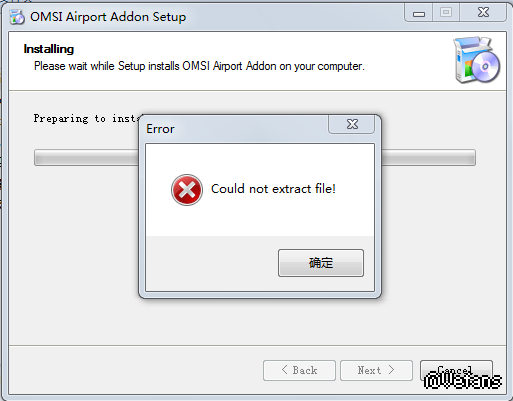Click the grayed-out Next button
513x401 pixels.
376,370
